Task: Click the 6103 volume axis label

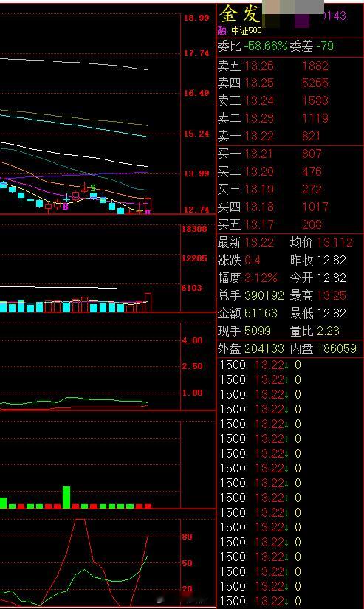Action: [x=192, y=288]
